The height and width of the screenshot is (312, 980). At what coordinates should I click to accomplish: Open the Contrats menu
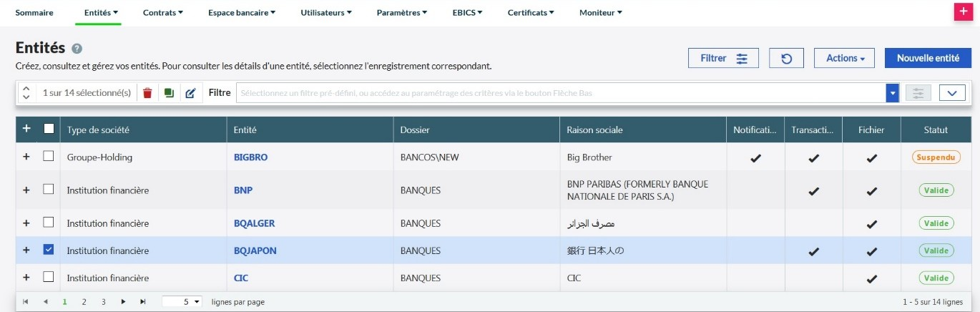click(x=163, y=13)
